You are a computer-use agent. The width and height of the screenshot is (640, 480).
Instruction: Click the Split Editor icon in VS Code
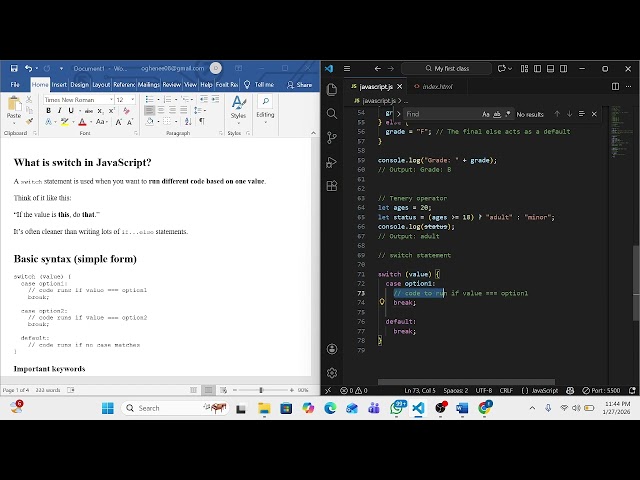[616, 87]
